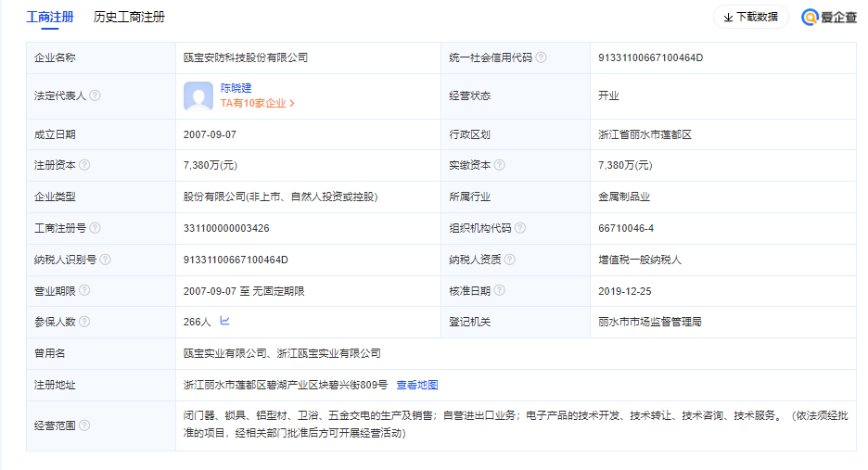Select address 浙江丽水市莲都区碧湖产业区块碧兴街809号
Screen dimensions: 868x470
click(286, 385)
